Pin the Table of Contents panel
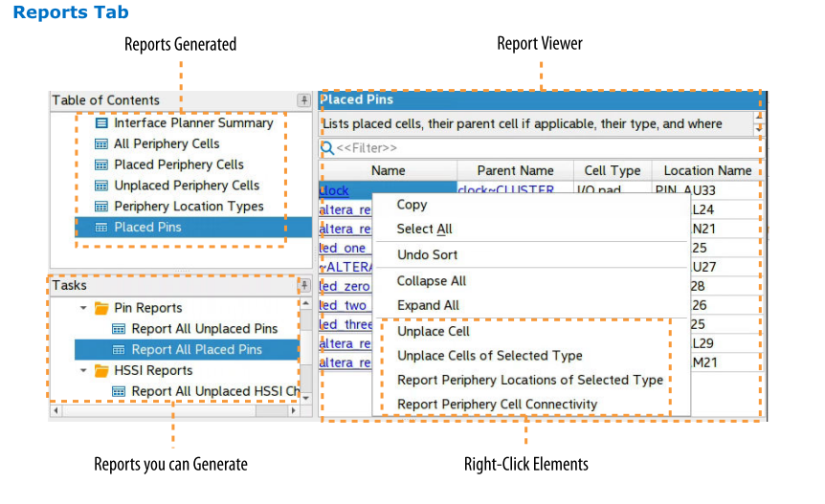Viewport: 825px width, 504px height. (303, 100)
